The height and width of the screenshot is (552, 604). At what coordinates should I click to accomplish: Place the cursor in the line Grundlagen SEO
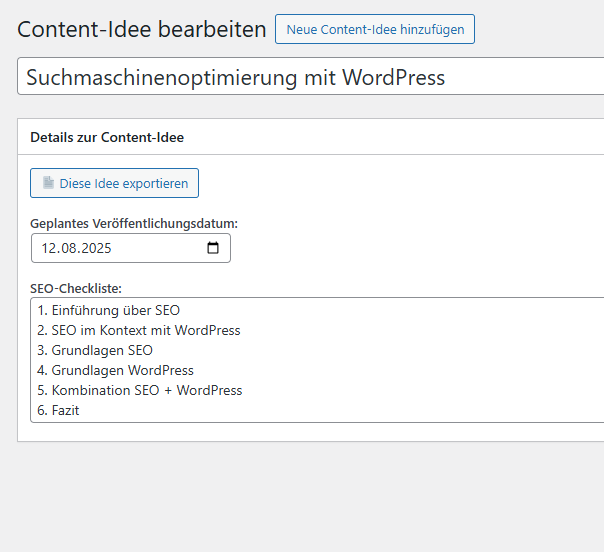(102, 350)
